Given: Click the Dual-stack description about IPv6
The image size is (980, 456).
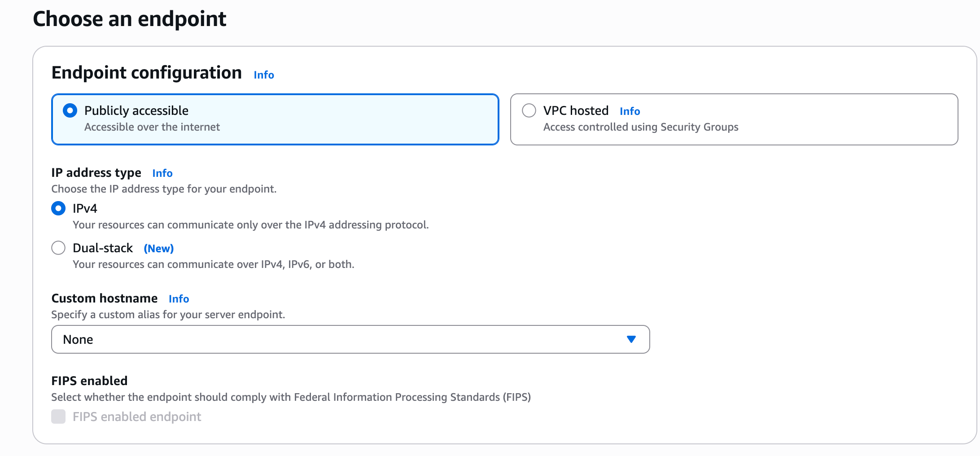Looking at the screenshot, I should [x=213, y=264].
